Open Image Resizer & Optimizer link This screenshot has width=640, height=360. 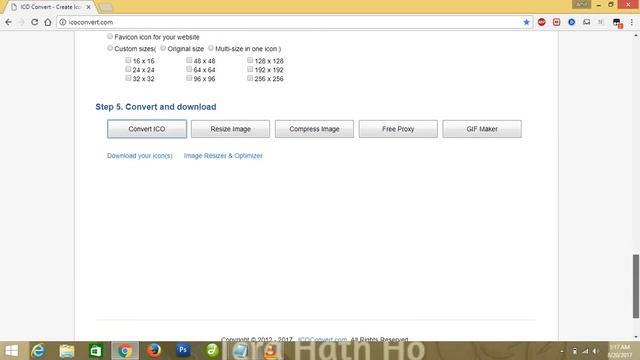tap(223, 156)
